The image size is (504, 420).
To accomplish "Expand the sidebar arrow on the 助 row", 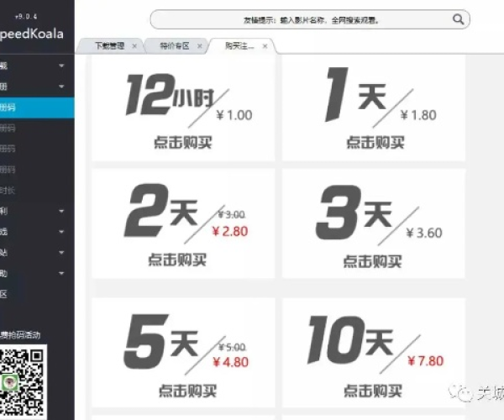I will [x=61, y=274].
